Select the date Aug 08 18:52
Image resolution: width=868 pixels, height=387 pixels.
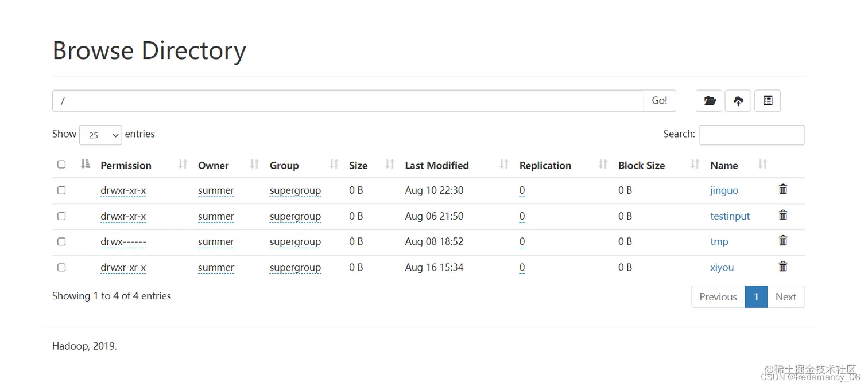coord(434,241)
